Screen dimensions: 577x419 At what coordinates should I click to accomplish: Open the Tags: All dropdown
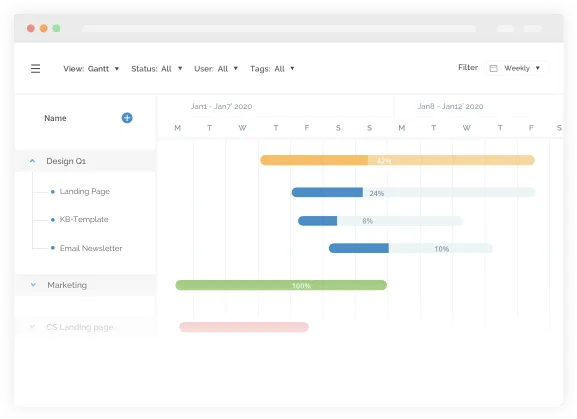(x=272, y=68)
